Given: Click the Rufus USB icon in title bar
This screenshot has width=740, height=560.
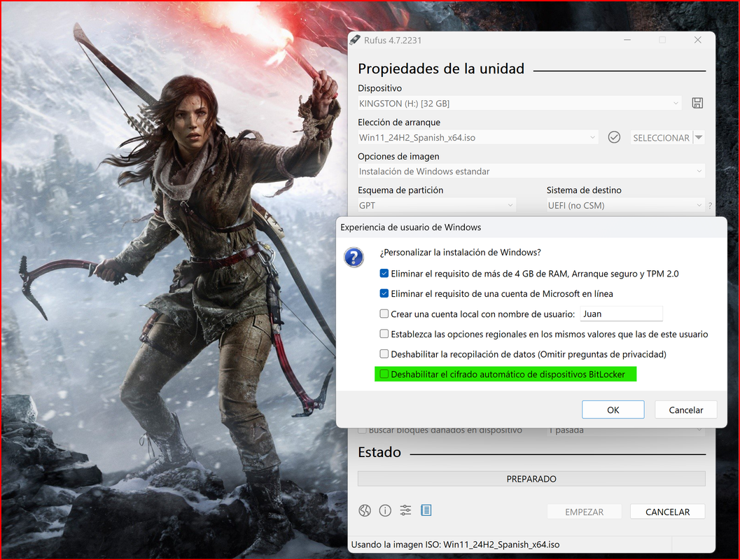Looking at the screenshot, I should (x=355, y=40).
